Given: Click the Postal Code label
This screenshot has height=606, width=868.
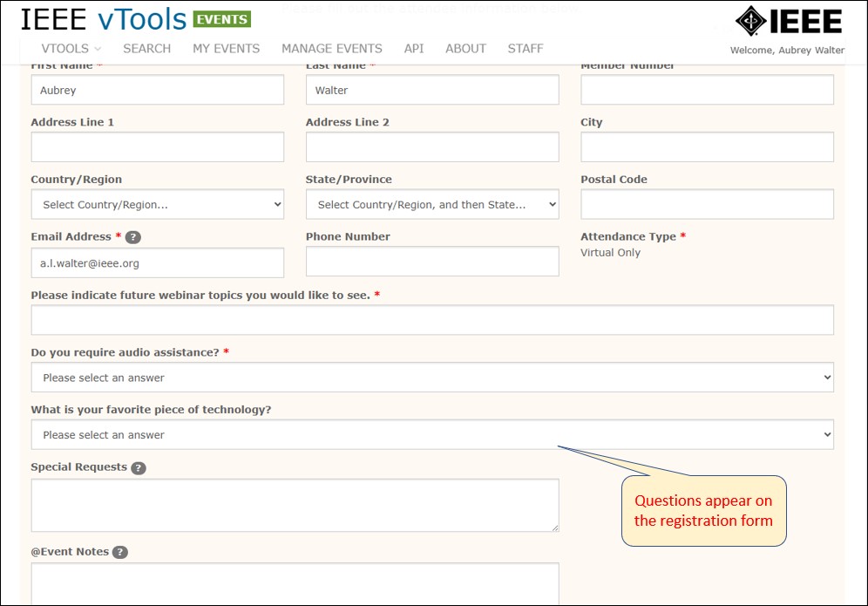Looking at the screenshot, I should pyautogui.click(x=614, y=180).
